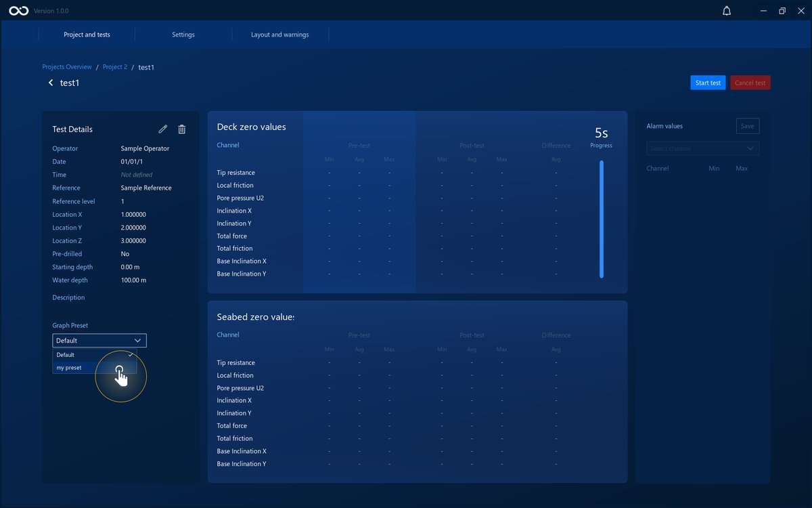Click the Test Details panel title
812x508 pixels.
click(72, 129)
